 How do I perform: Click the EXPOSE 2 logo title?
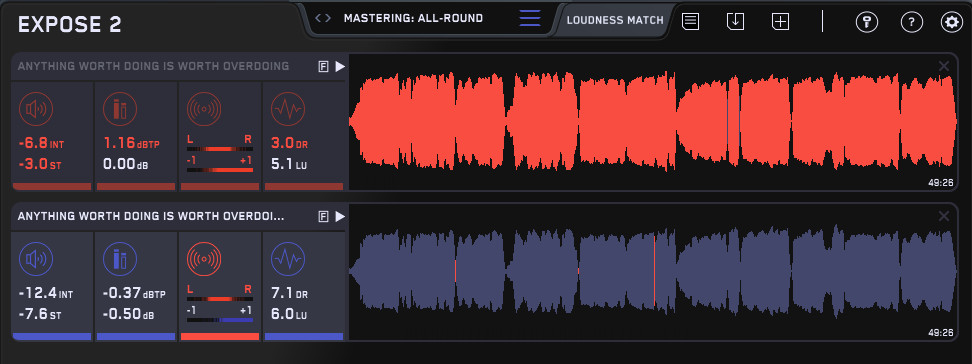[x=70, y=25]
